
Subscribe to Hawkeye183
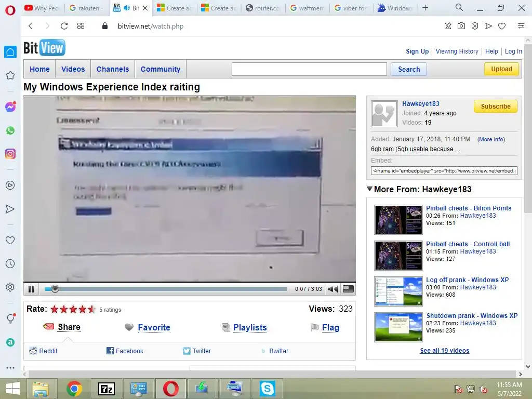pos(495,106)
